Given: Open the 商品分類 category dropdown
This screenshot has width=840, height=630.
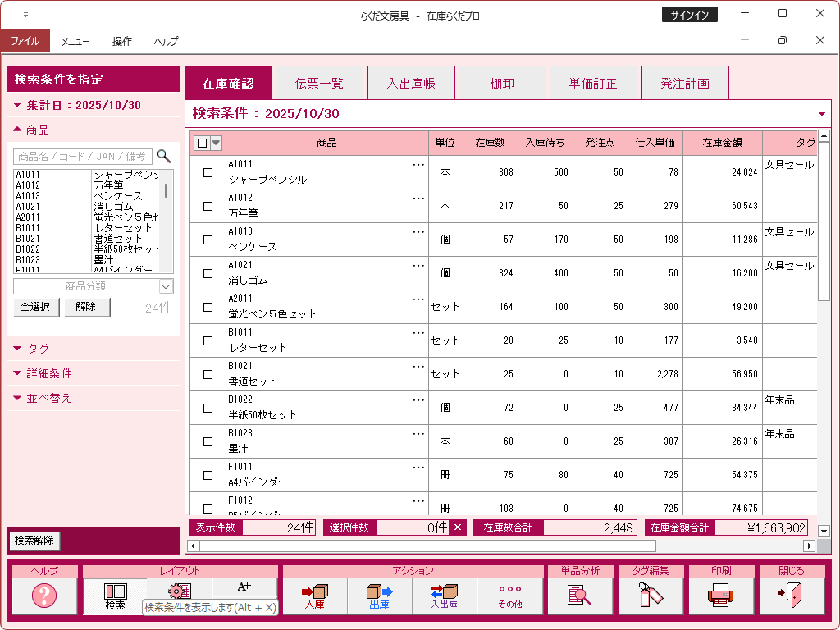Looking at the screenshot, I should (167, 286).
